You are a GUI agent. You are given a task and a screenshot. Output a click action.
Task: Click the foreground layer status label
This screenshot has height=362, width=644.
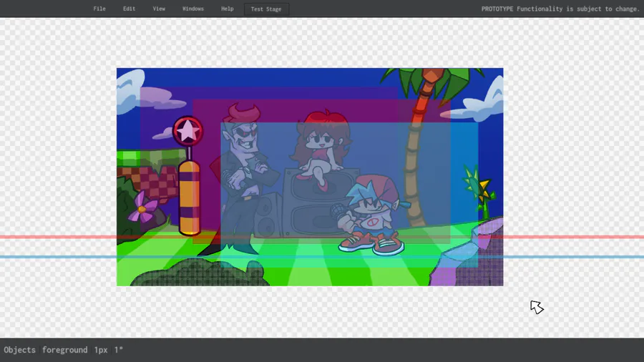pyautogui.click(x=64, y=350)
